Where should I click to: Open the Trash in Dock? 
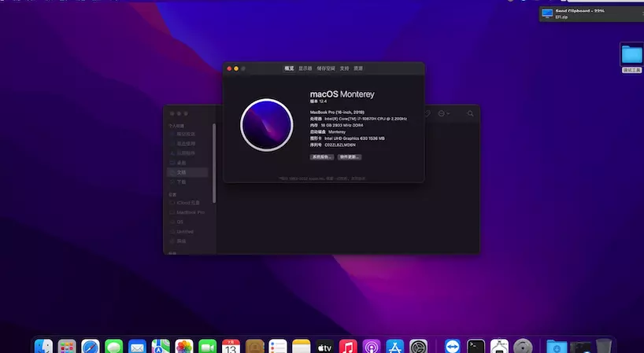point(604,347)
